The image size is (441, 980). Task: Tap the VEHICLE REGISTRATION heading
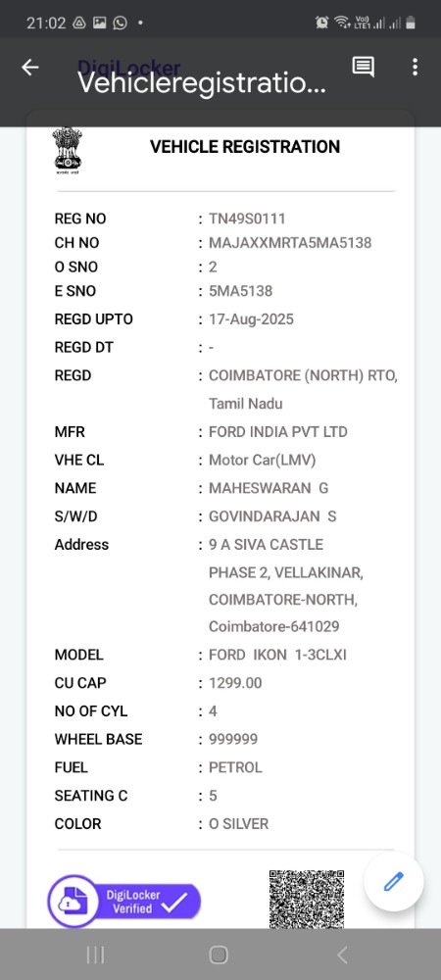(245, 147)
